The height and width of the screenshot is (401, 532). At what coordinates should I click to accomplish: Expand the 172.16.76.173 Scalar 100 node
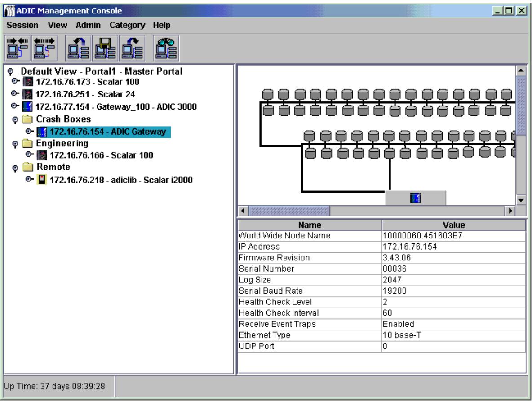[x=15, y=81]
